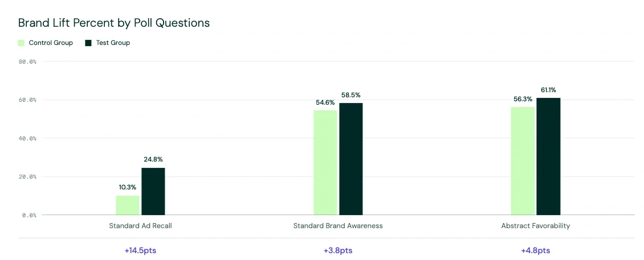Select the Abstract Favorability control group bar
The width and height of the screenshot is (644, 260).
(523, 161)
